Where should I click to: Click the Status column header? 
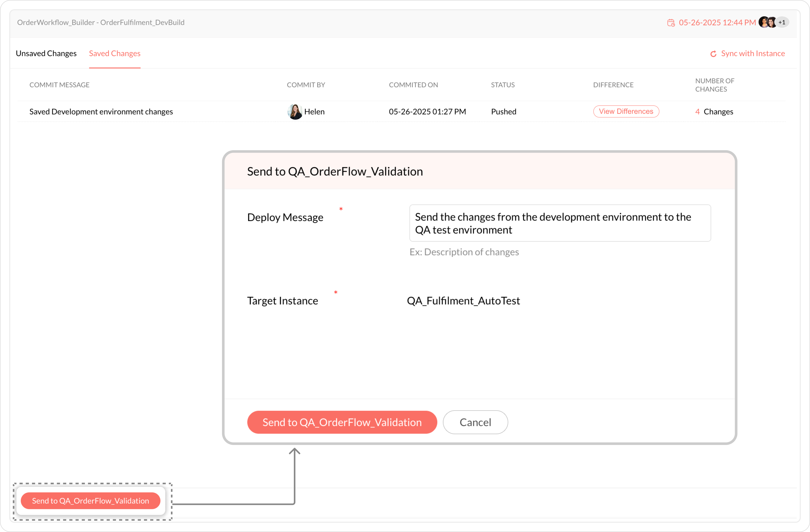[503, 85]
